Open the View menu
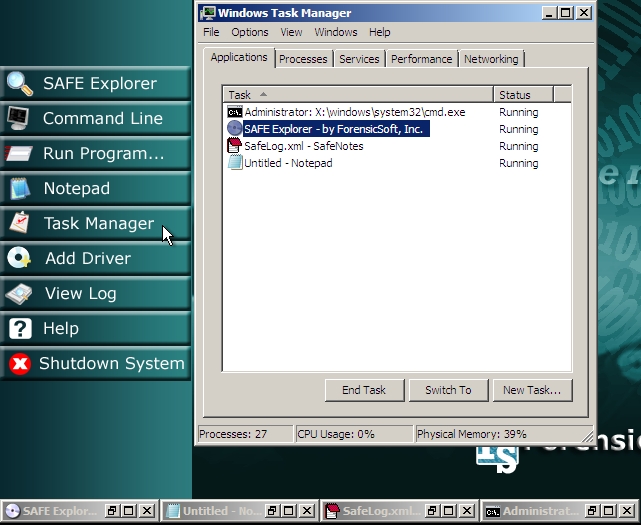The width and height of the screenshot is (641, 525). 291,32
